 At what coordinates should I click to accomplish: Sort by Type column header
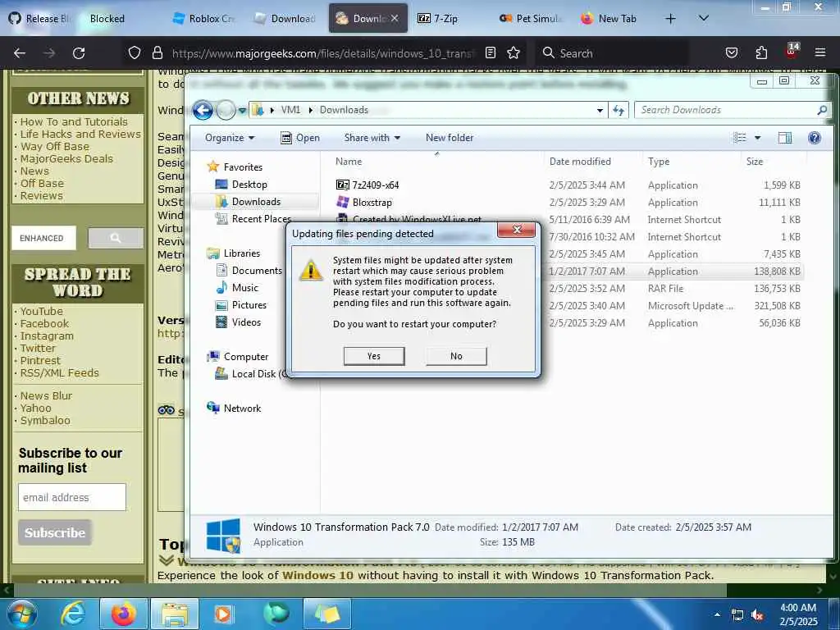(659, 162)
